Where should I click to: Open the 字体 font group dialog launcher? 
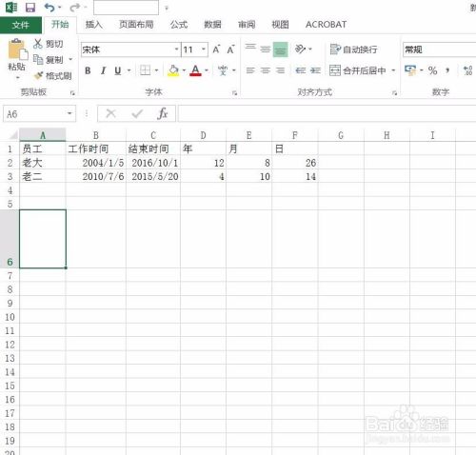pyautogui.click(x=235, y=93)
